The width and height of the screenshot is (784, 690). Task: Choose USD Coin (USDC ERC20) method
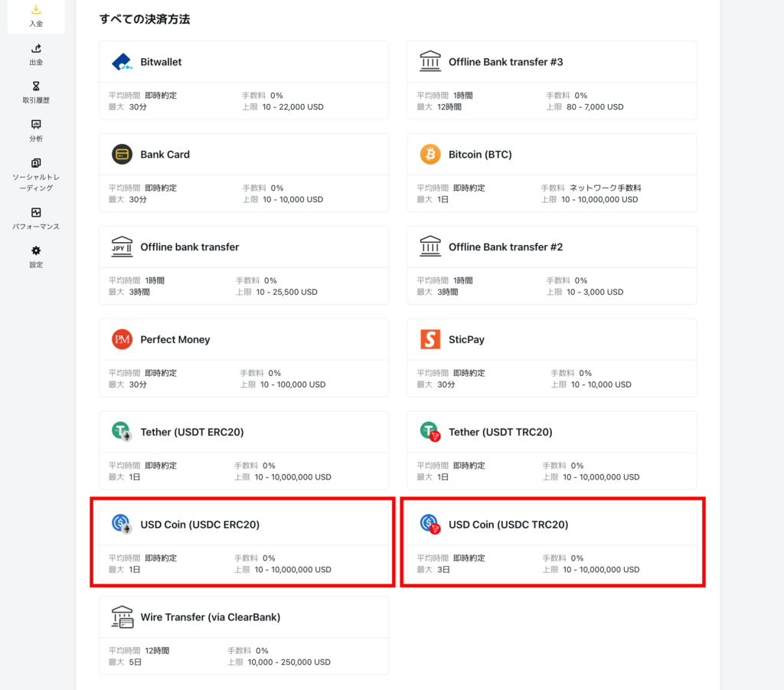(x=244, y=542)
